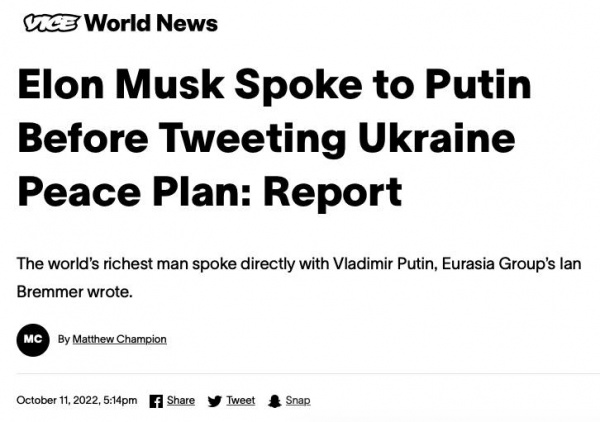600x422 pixels.
Task: Open the World News section label
Action: pyautogui.click(x=151, y=23)
